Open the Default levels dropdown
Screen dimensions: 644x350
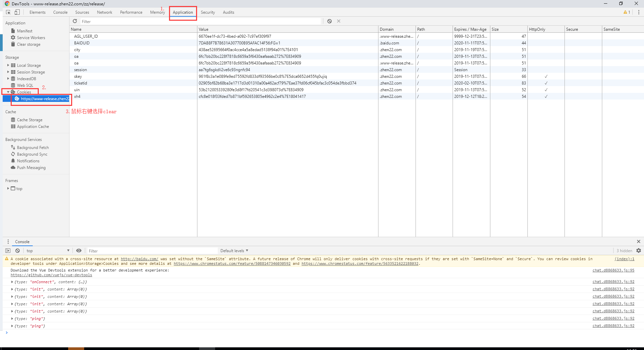point(234,250)
